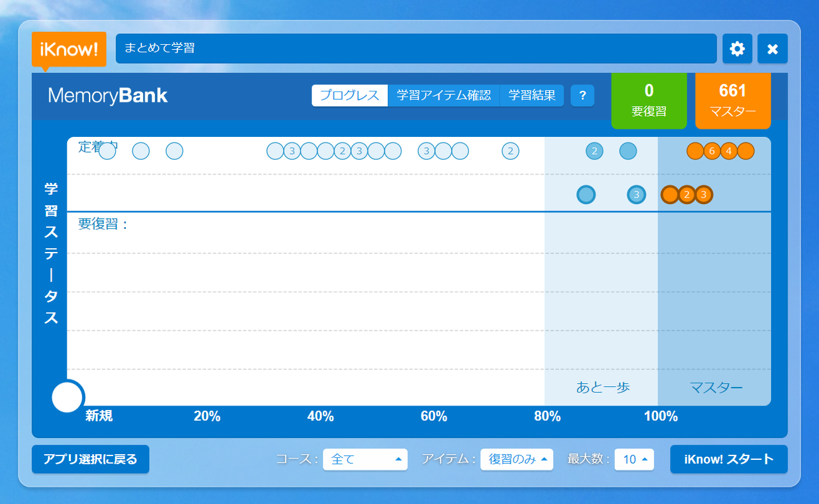This screenshot has width=819, height=504.
Task: Click the green 0 要復習 counter
Action: tap(649, 100)
